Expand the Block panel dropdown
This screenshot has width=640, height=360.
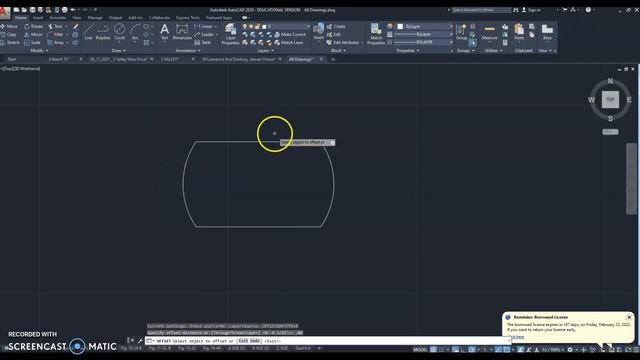tap(338, 51)
